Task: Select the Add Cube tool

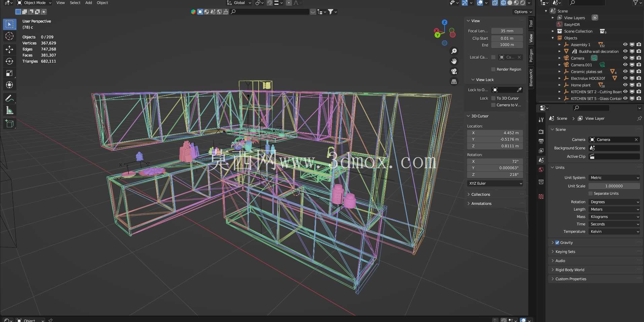Action: (9, 124)
